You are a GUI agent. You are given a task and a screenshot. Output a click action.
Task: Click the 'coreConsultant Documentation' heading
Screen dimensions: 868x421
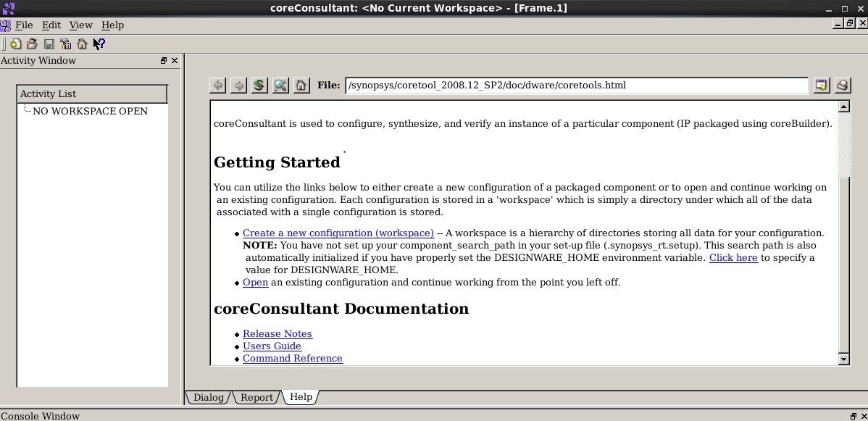pyautogui.click(x=341, y=309)
